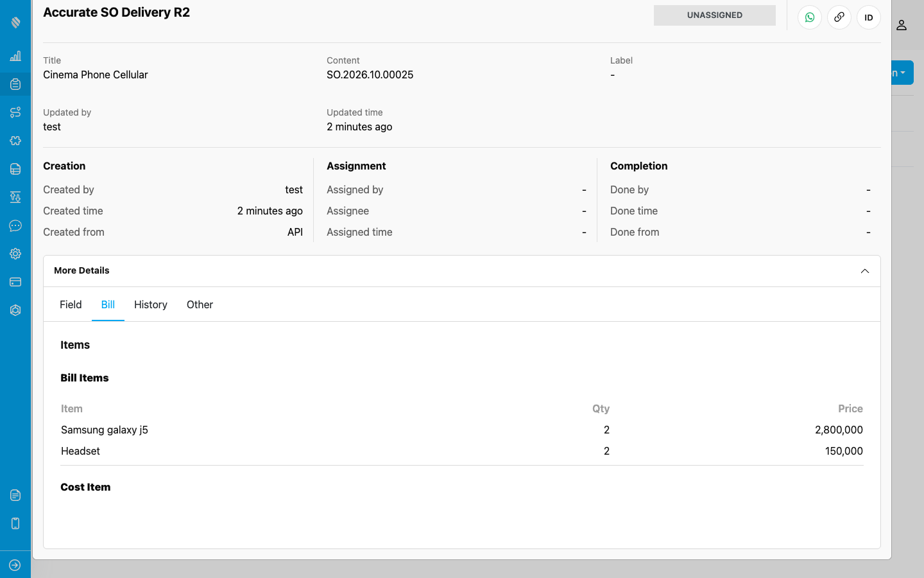This screenshot has width=924, height=578.
Task: Open the credit card billing icon
Action: click(15, 282)
